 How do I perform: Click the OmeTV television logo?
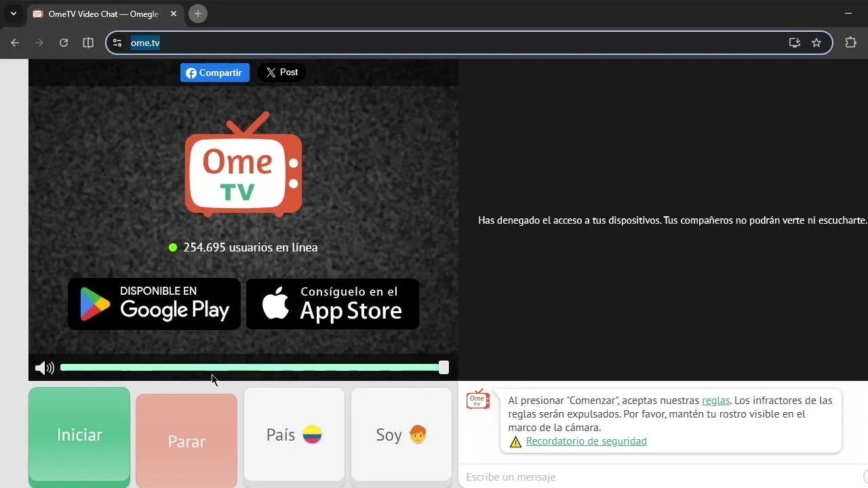(243, 164)
